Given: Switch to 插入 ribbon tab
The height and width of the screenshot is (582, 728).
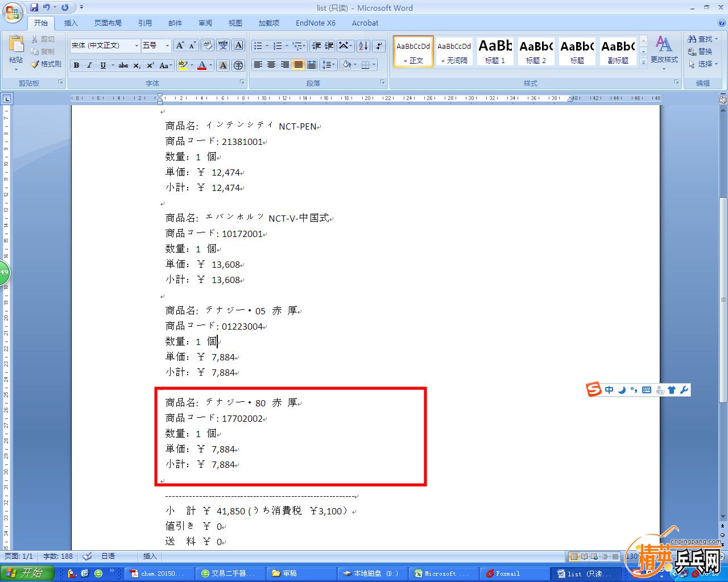Looking at the screenshot, I should pos(71,23).
